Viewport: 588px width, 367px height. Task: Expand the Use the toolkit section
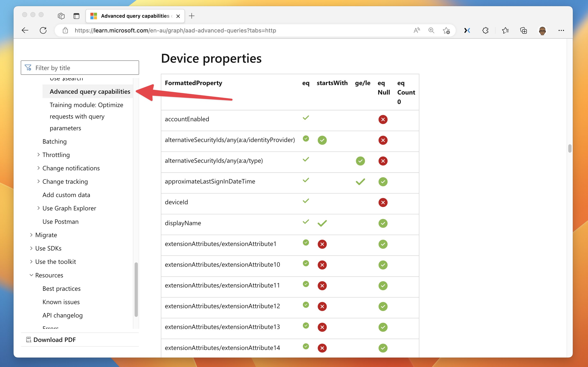(x=31, y=261)
